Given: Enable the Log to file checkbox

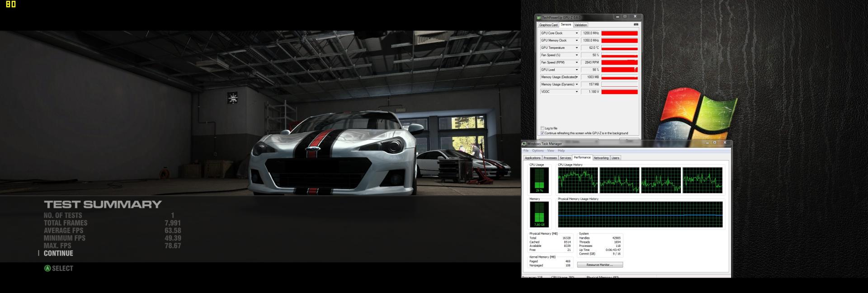Looking at the screenshot, I should [x=542, y=128].
